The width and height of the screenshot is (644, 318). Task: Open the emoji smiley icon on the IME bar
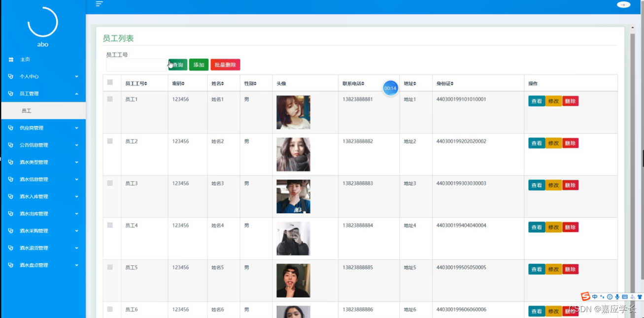pos(610,297)
